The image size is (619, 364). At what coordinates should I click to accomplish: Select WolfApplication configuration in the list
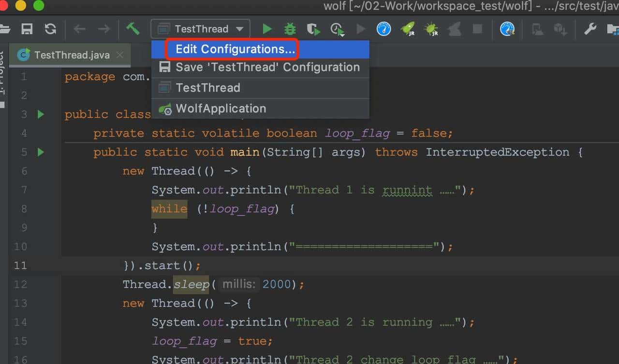tap(221, 109)
